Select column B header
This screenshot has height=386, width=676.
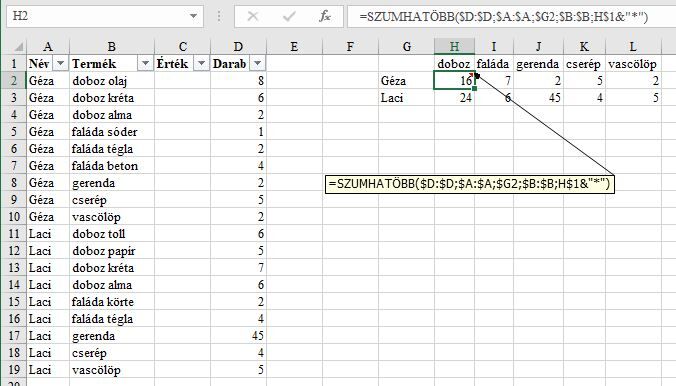pos(112,46)
